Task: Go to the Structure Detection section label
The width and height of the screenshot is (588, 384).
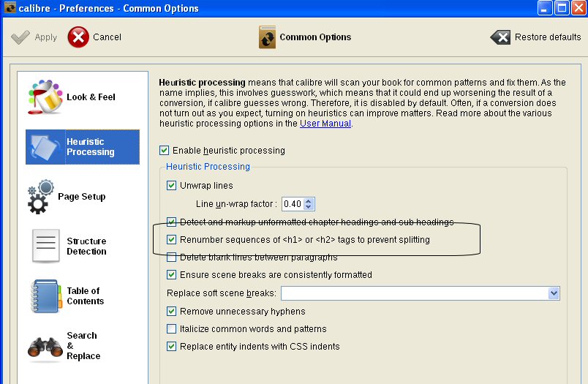Action: coord(86,246)
